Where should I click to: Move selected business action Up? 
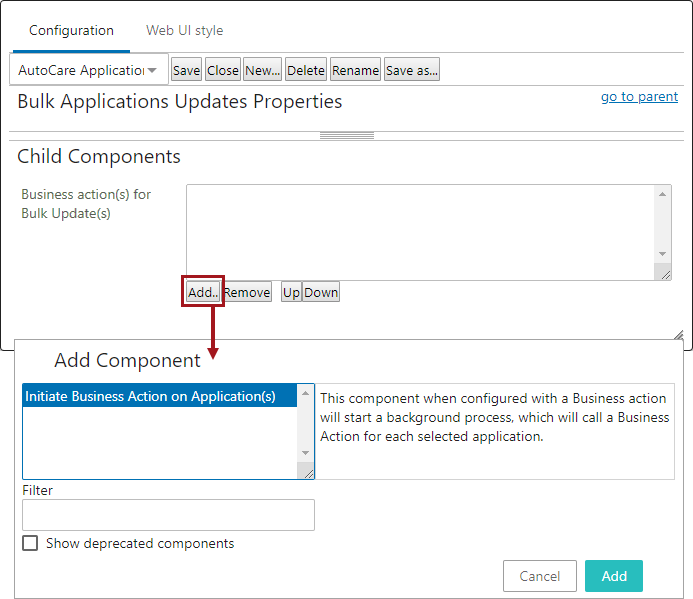pyautogui.click(x=291, y=292)
